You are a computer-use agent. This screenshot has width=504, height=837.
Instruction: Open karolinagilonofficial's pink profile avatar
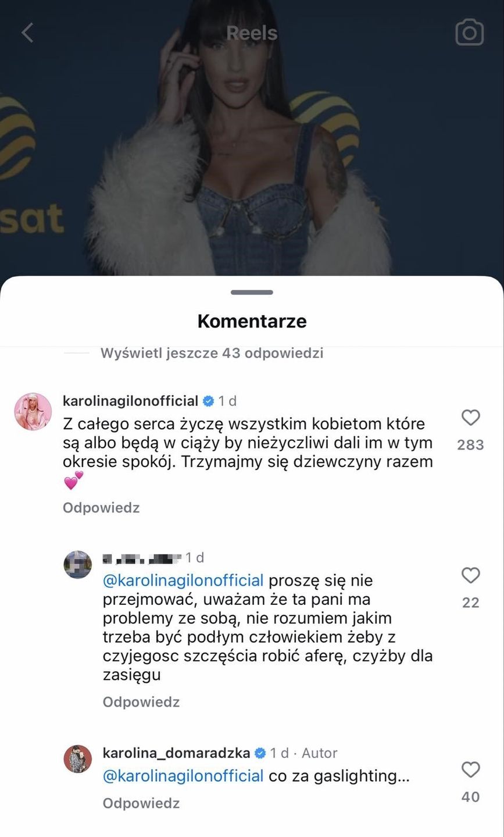point(33,412)
